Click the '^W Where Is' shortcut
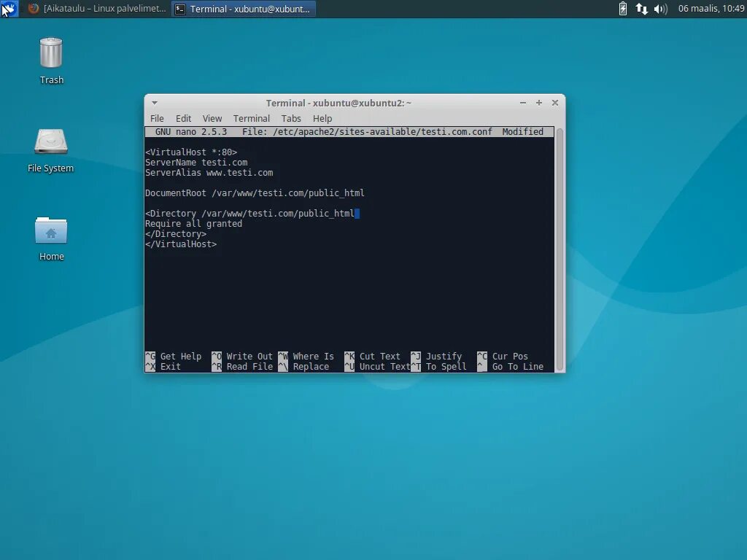 (306, 356)
